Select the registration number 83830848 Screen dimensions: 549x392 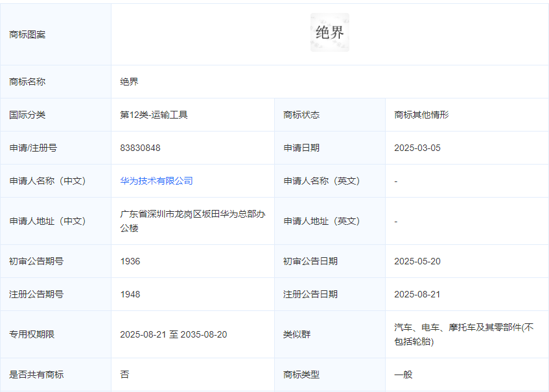point(141,148)
